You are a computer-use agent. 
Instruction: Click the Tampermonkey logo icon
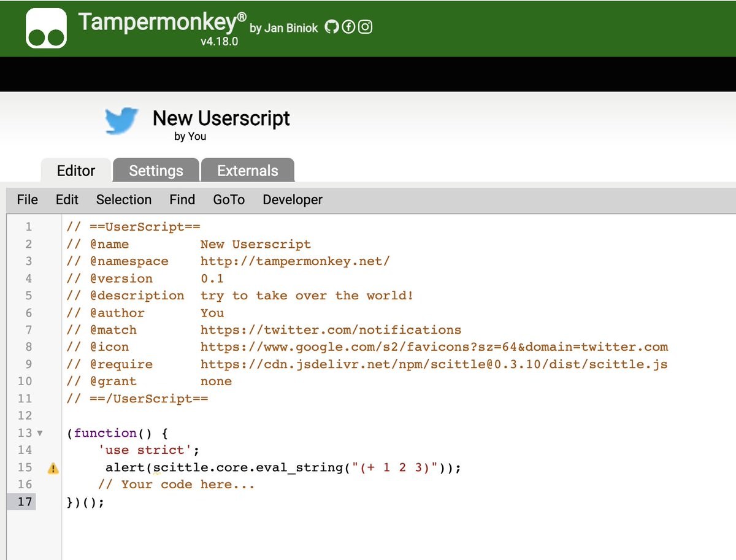[47, 28]
